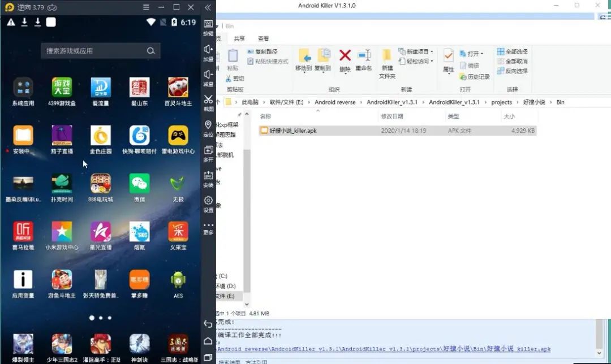Click emulator sidebar 定位 location icon
The image size is (611, 364).
(x=208, y=124)
